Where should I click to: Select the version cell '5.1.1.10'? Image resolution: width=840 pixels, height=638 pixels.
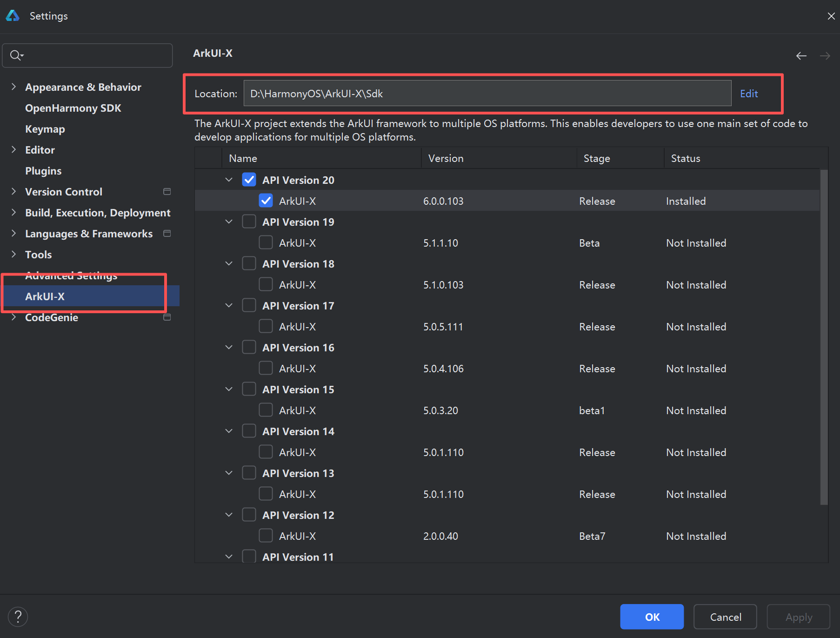click(x=440, y=243)
